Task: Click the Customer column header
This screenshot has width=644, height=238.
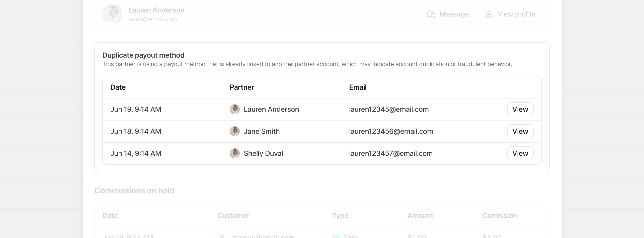Action: [x=233, y=215]
